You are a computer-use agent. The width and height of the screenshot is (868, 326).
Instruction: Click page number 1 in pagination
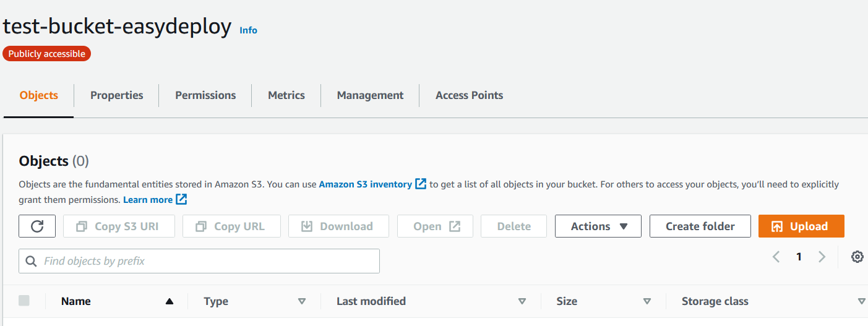pos(799,257)
